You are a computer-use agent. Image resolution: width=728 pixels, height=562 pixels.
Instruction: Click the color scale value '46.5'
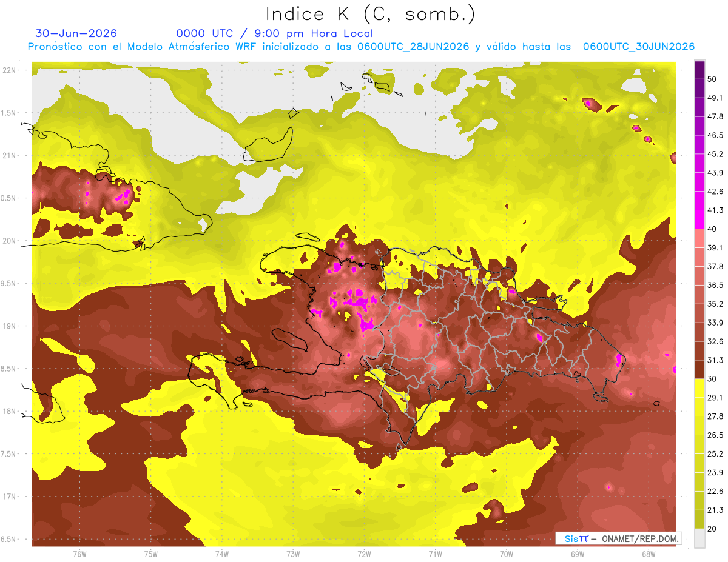(715, 135)
